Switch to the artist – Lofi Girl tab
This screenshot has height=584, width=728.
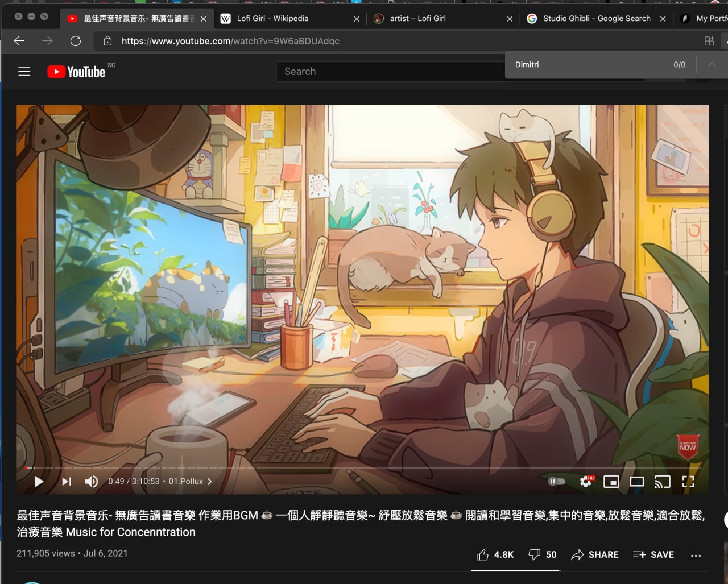click(x=443, y=19)
